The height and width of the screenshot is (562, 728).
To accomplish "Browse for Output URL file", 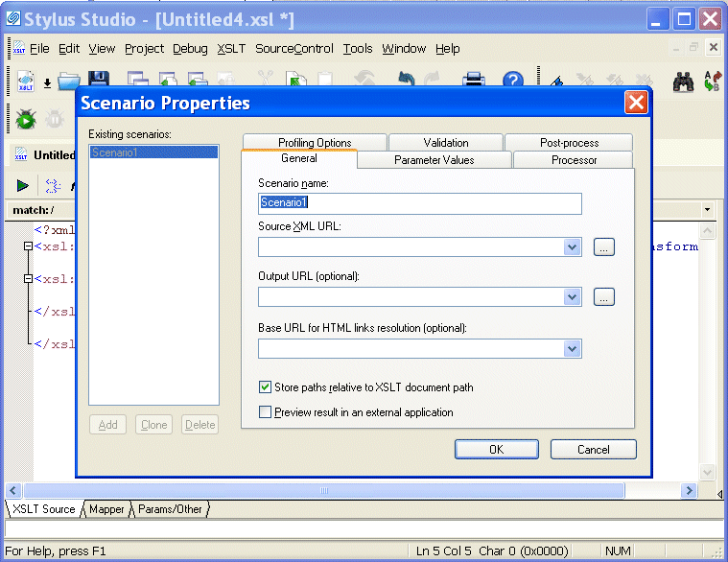I will [603, 297].
